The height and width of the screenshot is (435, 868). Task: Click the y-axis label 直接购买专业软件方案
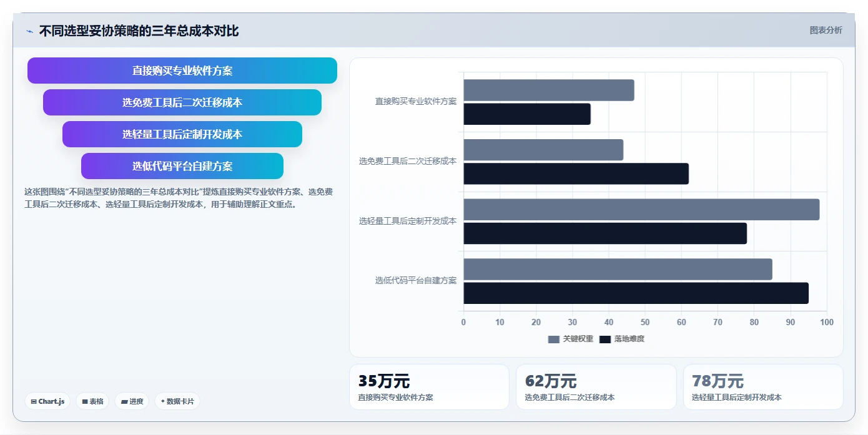pyautogui.click(x=415, y=101)
